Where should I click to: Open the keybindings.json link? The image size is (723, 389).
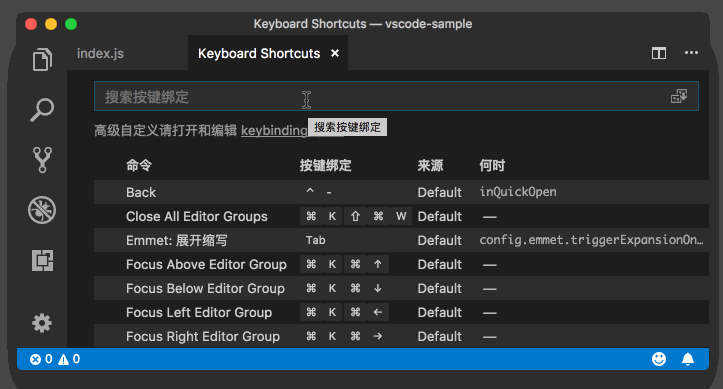(x=274, y=130)
